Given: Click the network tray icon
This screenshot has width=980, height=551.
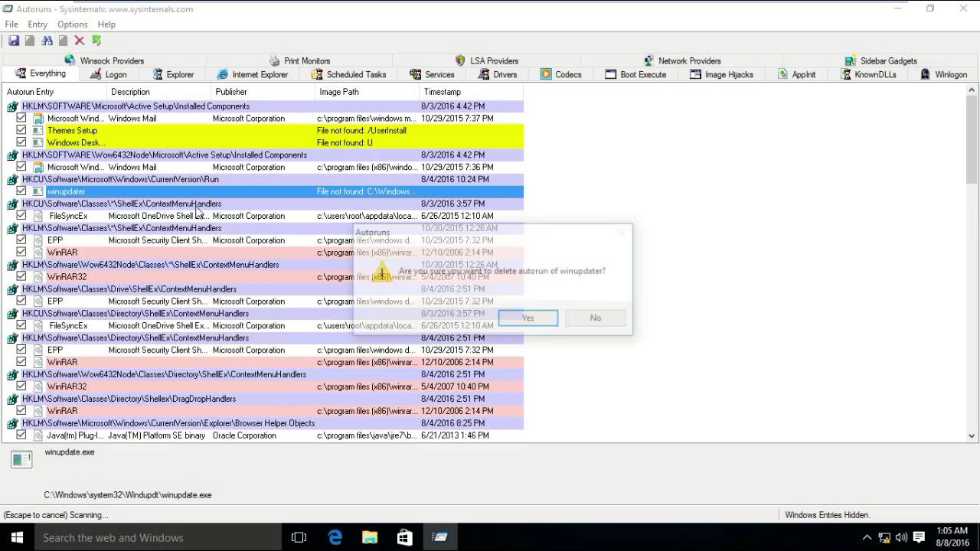Looking at the screenshot, I should coord(884,537).
